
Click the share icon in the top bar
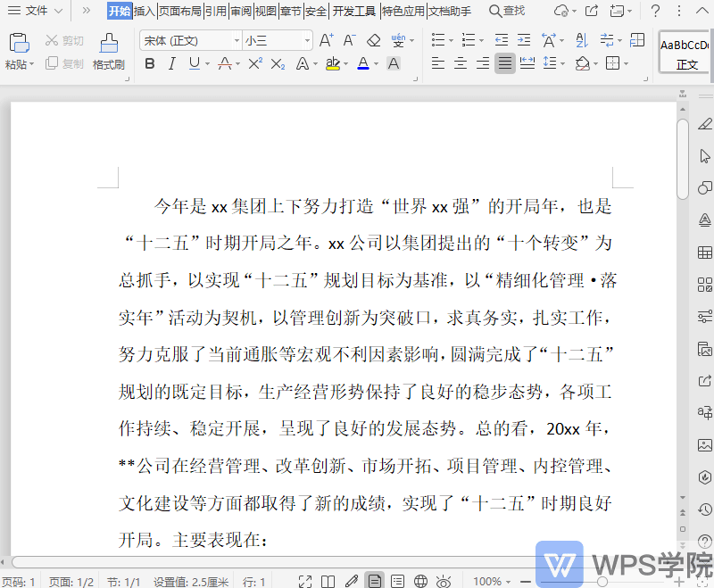coord(592,11)
